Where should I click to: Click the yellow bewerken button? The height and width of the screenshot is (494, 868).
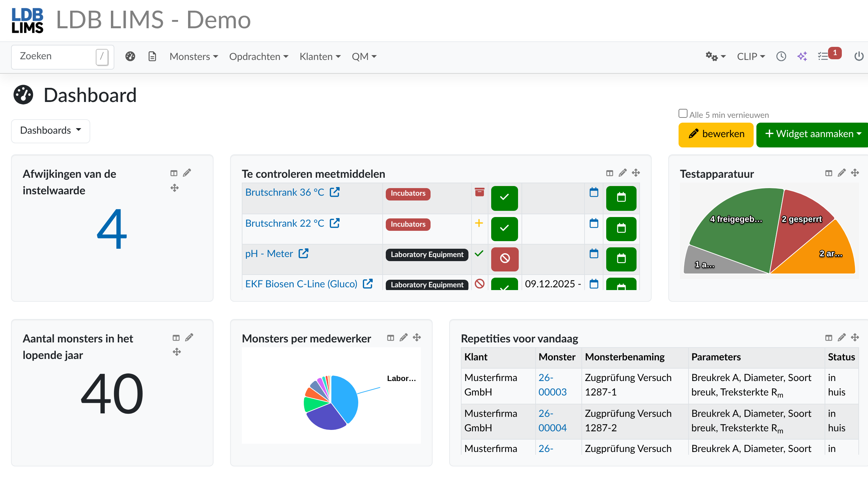pyautogui.click(x=716, y=134)
